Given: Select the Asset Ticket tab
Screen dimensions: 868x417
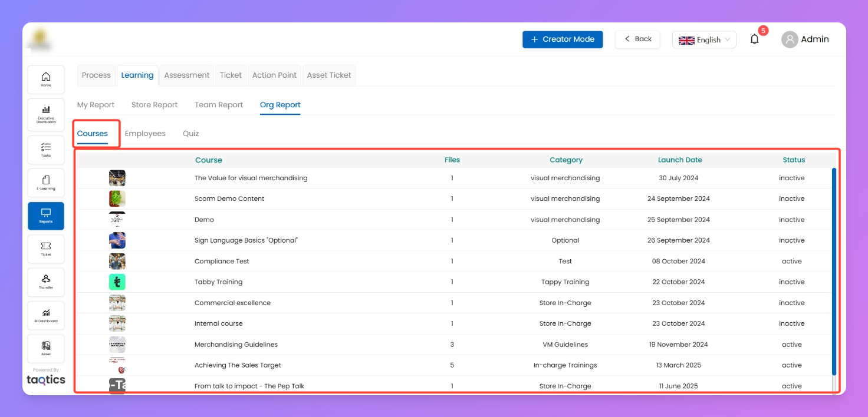Looking at the screenshot, I should coord(329,75).
